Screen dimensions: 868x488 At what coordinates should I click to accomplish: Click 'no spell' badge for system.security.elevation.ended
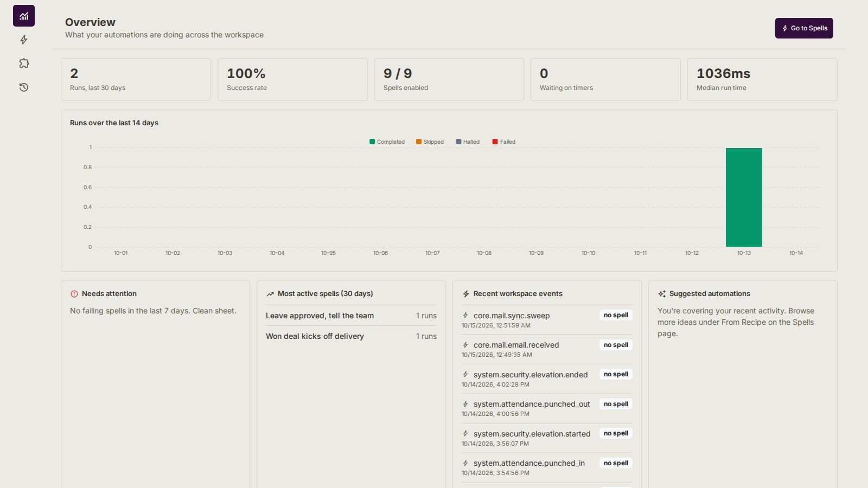pyautogui.click(x=616, y=374)
